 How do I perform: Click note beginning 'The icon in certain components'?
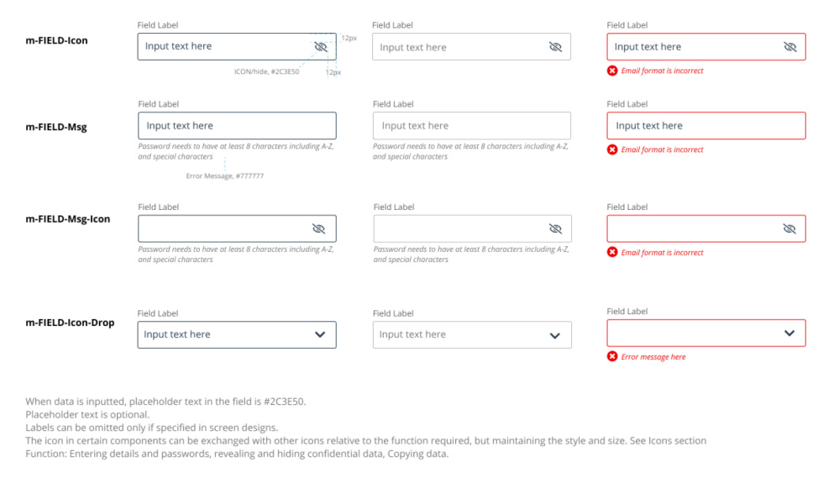(366, 441)
